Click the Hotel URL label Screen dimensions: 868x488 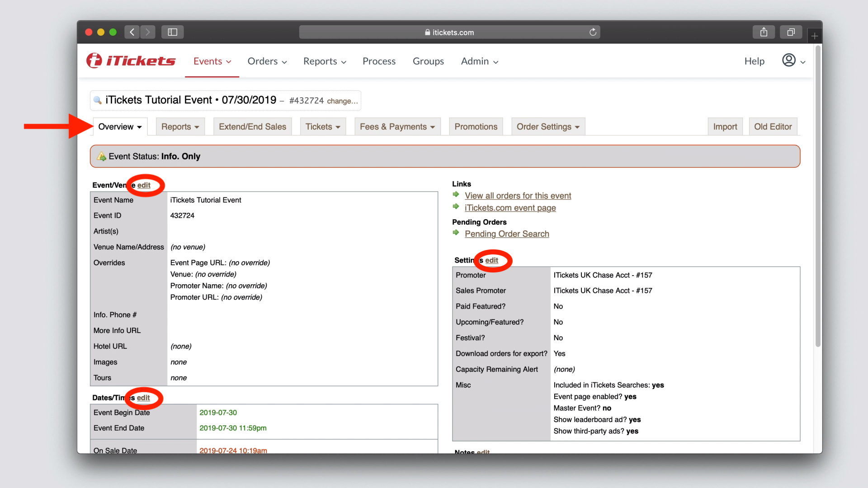(110, 346)
